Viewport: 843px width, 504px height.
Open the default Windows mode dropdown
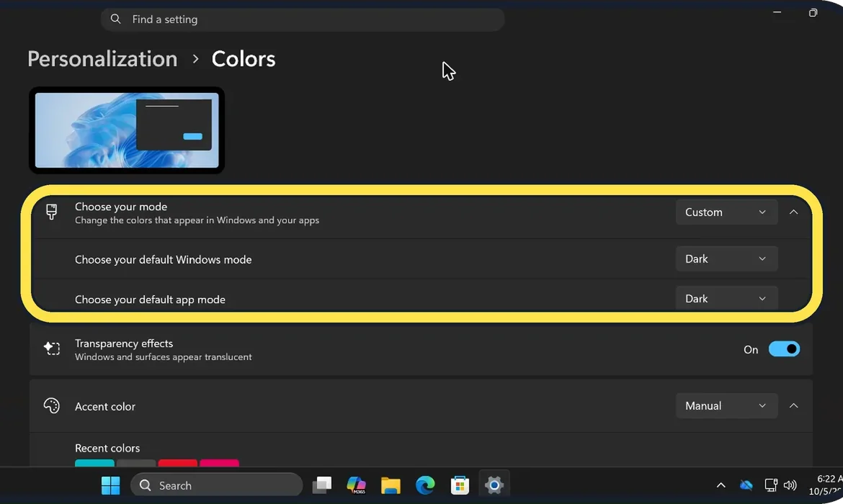pos(726,259)
